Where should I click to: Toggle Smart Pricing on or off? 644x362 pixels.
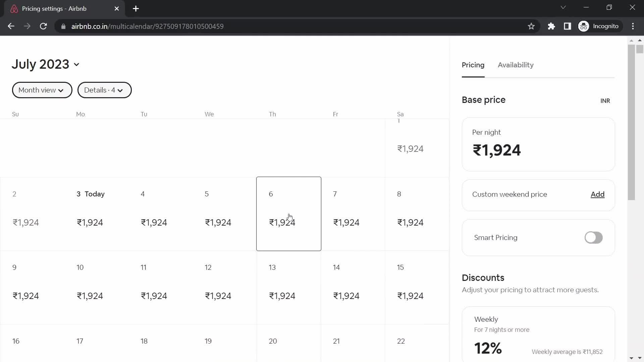point(594,237)
